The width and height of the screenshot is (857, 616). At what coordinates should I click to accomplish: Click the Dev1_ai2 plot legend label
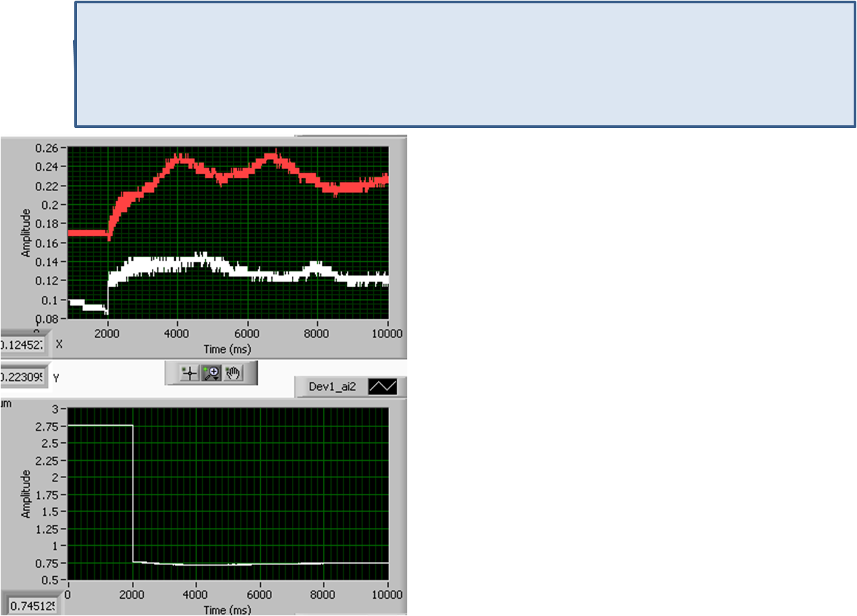point(332,387)
